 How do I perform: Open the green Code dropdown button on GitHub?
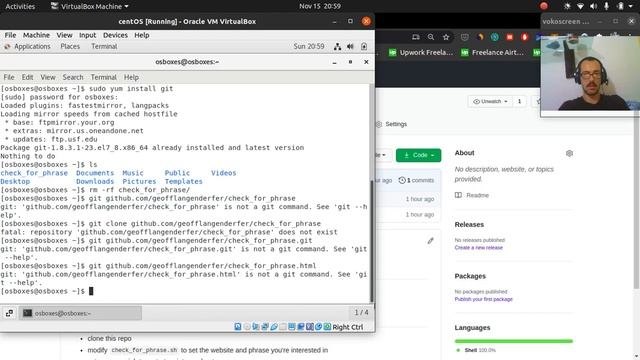coord(418,155)
